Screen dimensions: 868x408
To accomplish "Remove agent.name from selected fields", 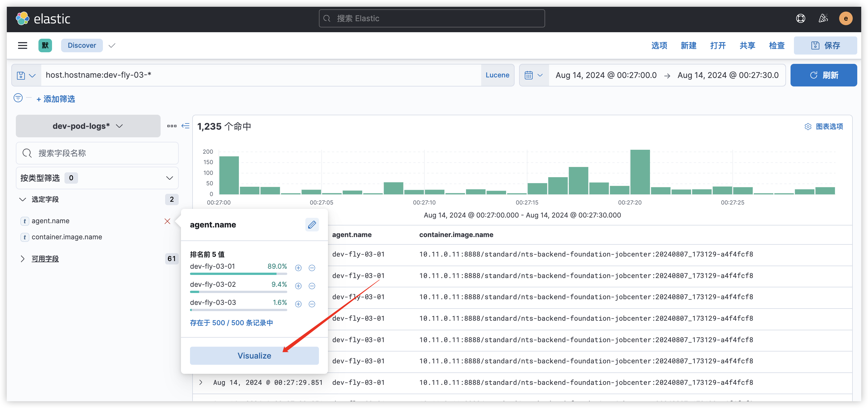I will click(x=167, y=221).
